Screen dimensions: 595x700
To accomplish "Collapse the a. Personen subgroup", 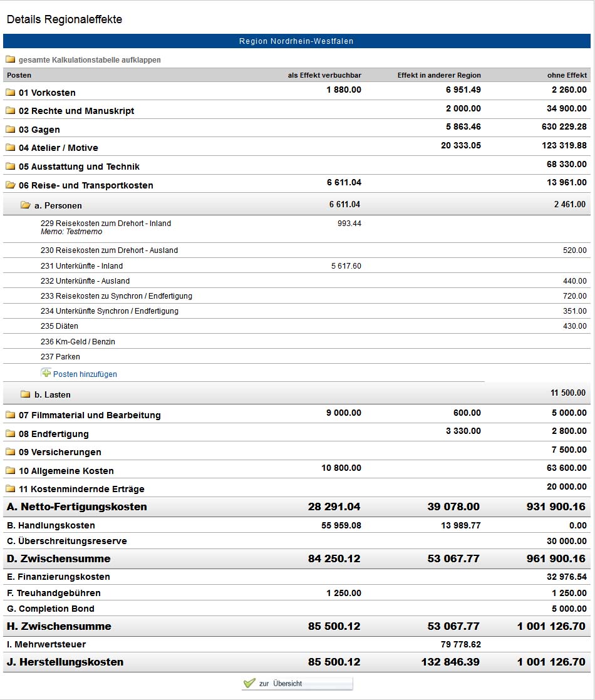I will click(58, 206).
